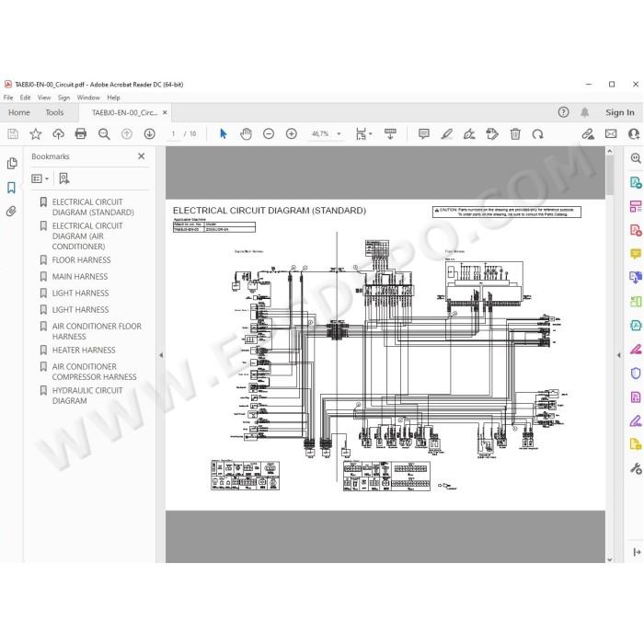
Task: Open the Help menu
Action: tap(113, 98)
